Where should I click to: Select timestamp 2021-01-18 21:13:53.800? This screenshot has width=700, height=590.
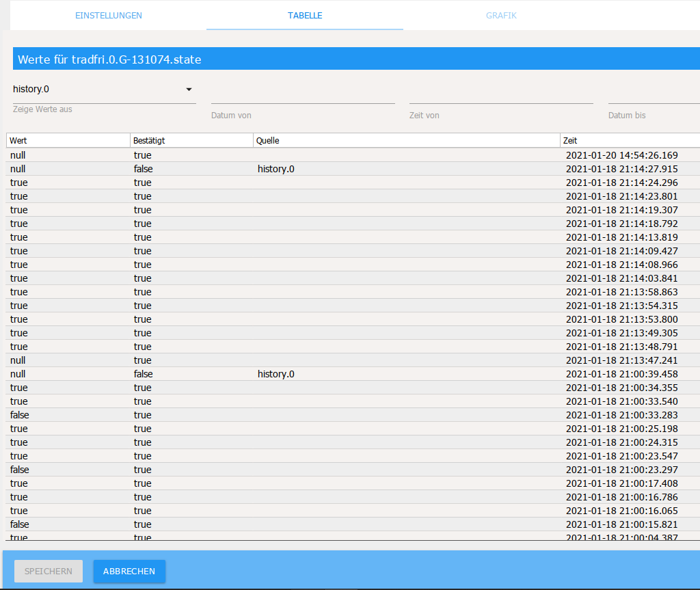point(622,319)
